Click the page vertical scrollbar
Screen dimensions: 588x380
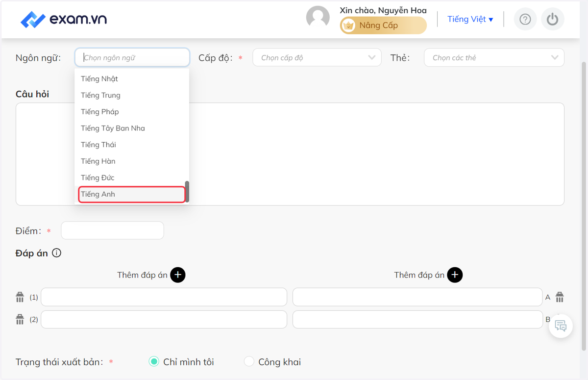click(x=584, y=206)
